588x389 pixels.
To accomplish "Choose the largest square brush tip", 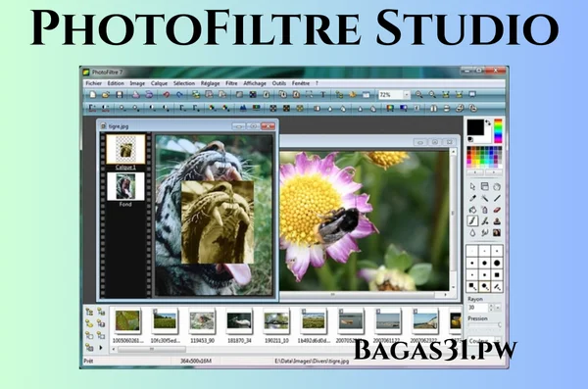I will pyautogui.click(x=497, y=275).
